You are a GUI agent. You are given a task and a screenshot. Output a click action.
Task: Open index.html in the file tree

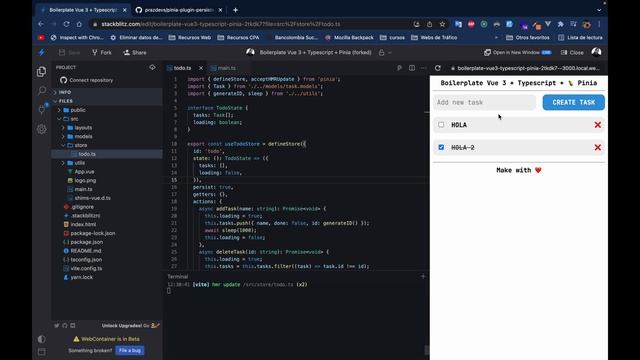[x=83, y=224]
